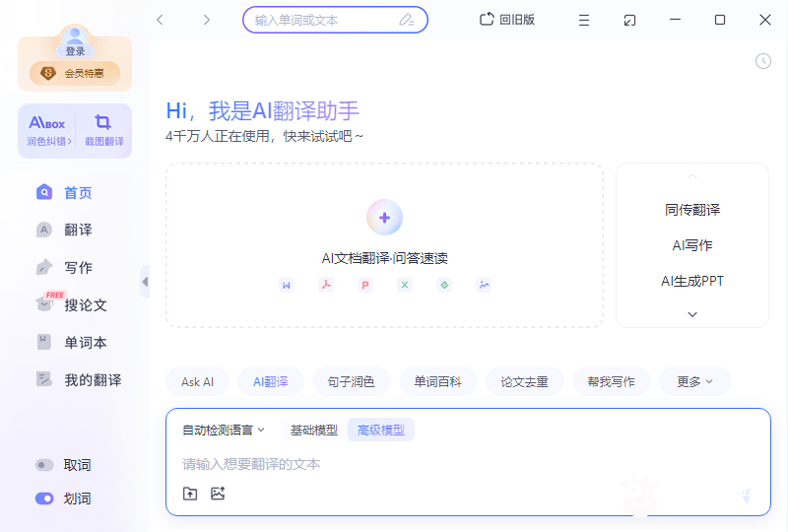Open the AI Box 润色纠错 tool
788x532 pixels.
pyautogui.click(x=47, y=131)
